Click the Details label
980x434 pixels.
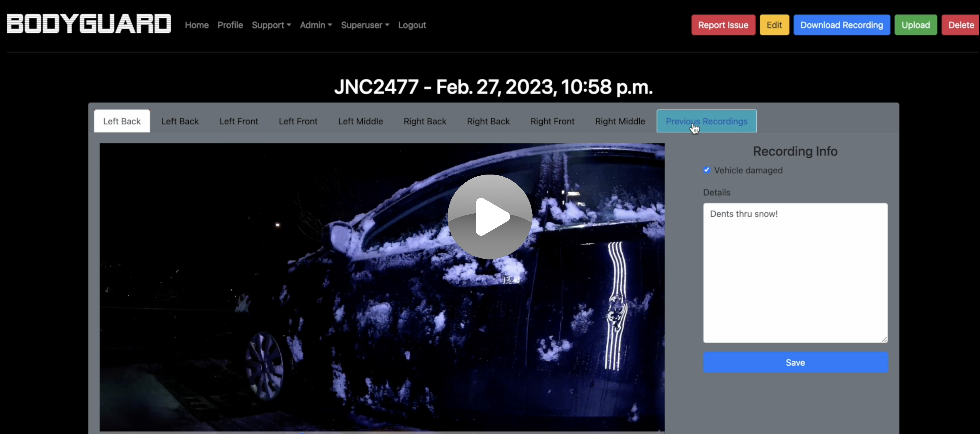pos(716,192)
